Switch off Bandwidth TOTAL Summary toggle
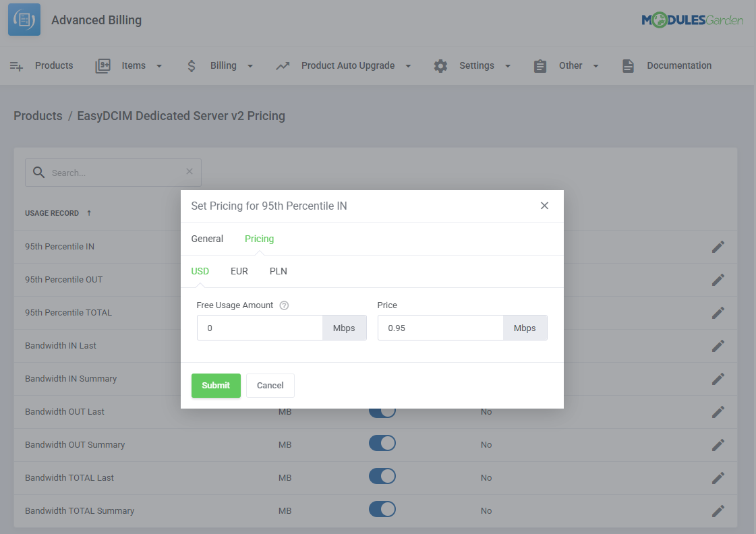Viewport: 756px width, 534px height. click(382, 510)
